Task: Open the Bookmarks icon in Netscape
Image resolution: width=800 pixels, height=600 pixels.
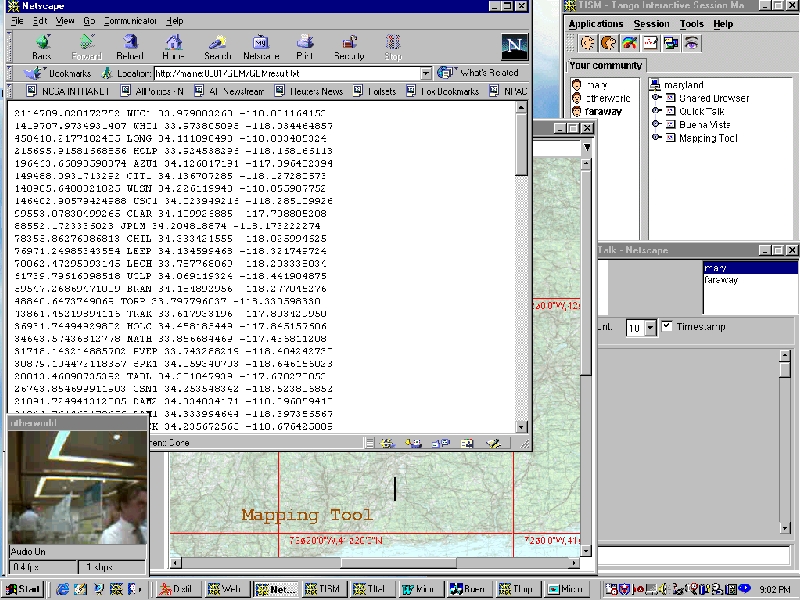Action: click(x=34, y=73)
